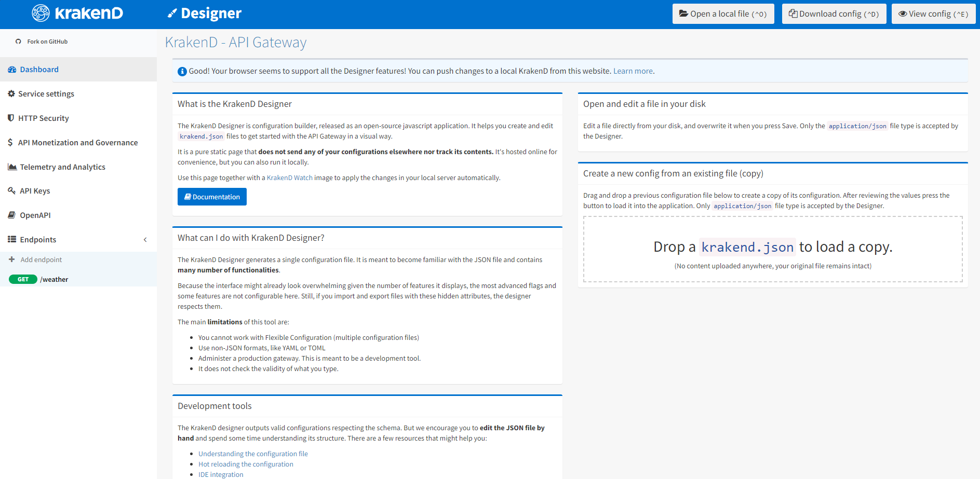
Task: Click the Service settings gear icon
Action: pyautogui.click(x=11, y=94)
